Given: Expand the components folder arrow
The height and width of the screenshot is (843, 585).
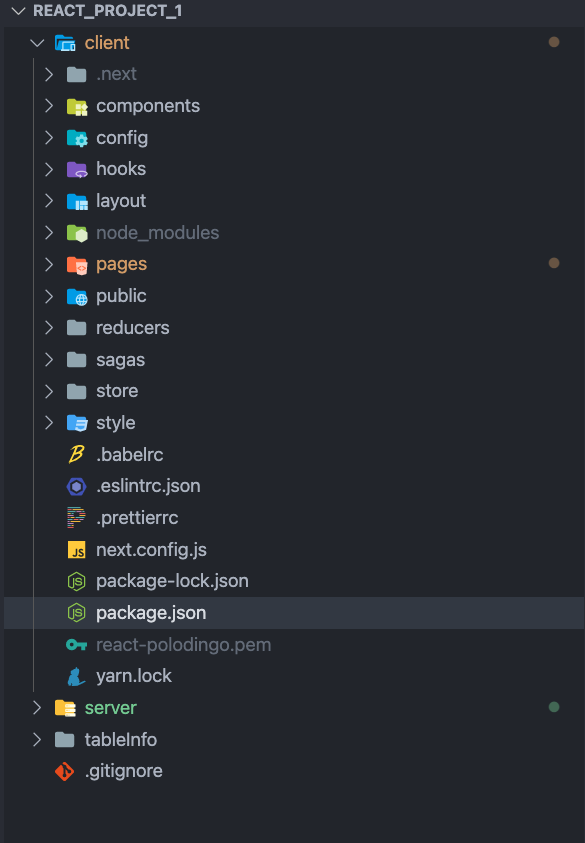Looking at the screenshot, I should pos(49,106).
